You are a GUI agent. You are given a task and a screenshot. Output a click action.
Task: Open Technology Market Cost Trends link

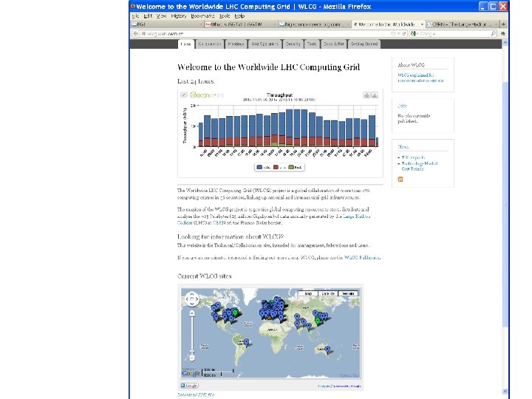click(x=420, y=166)
